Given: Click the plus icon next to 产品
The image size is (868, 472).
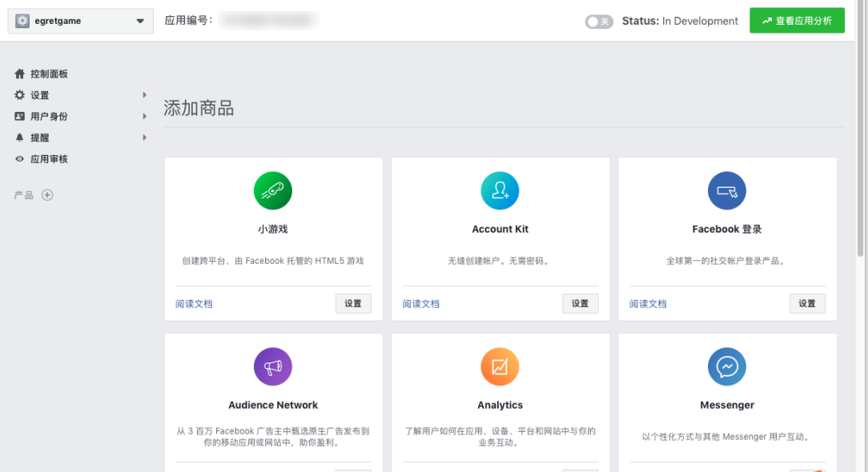Looking at the screenshot, I should (x=46, y=194).
